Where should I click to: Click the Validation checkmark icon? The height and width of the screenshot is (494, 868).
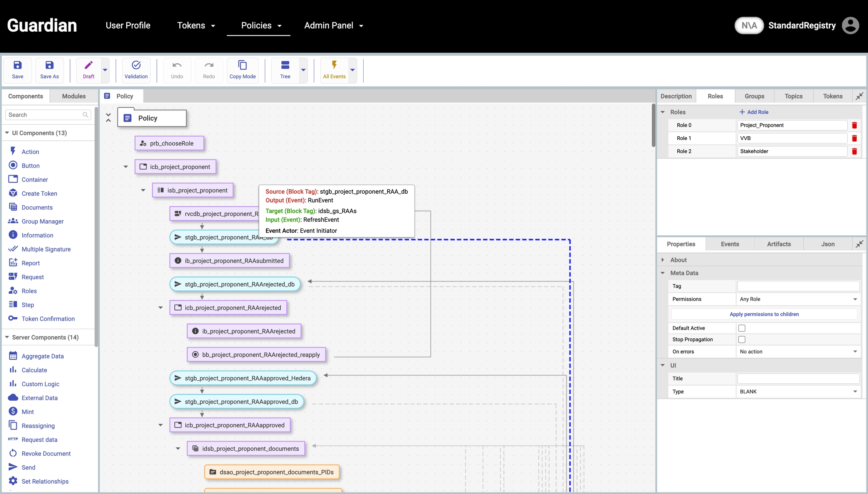coord(136,65)
